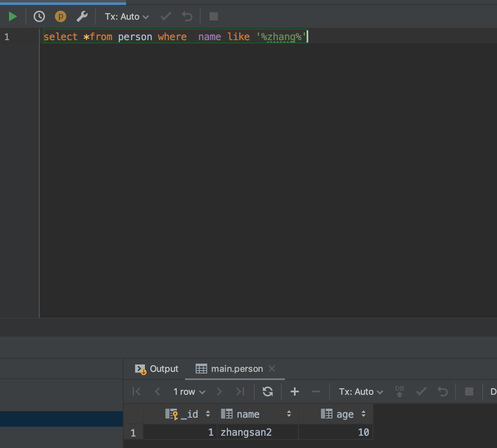
Task: Select the 'zhangsan2' name cell
Action: pyautogui.click(x=258, y=432)
